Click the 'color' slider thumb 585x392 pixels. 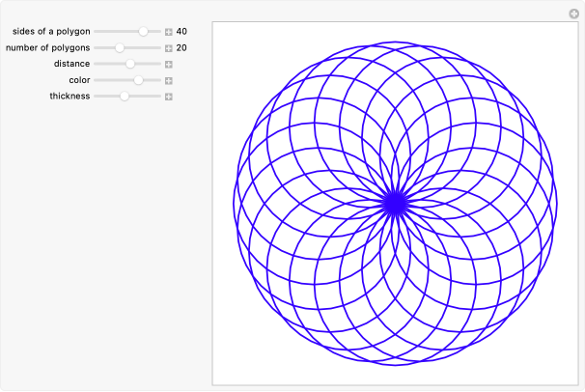(x=138, y=79)
